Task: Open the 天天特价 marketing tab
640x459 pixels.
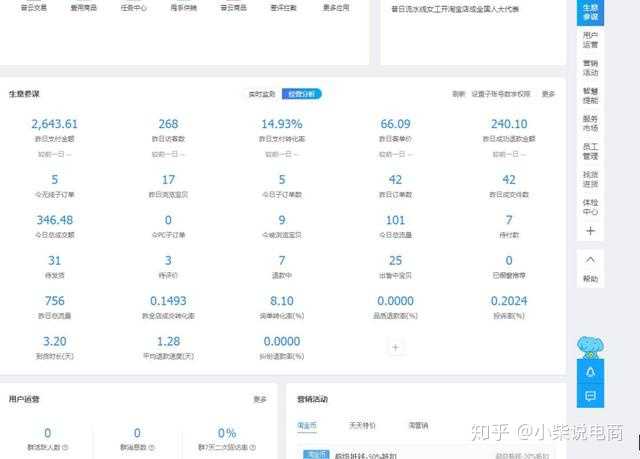Action: click(x=362, y=426)
